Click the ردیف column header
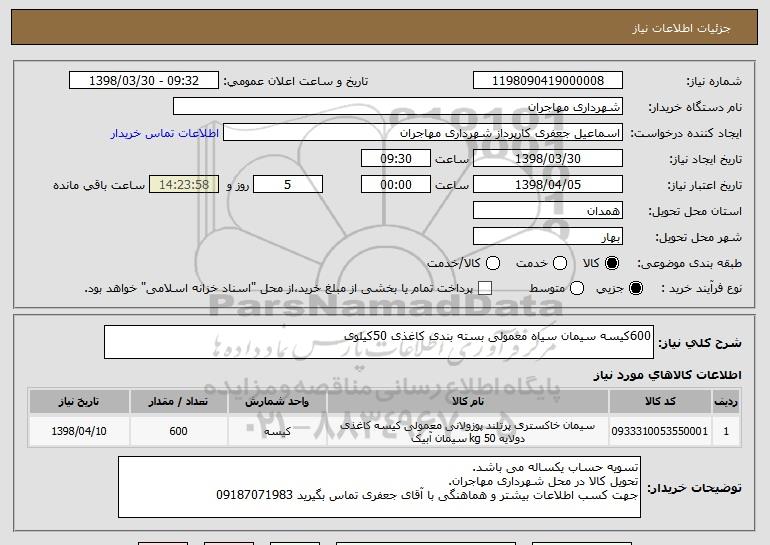This screenshot has height=545, width=770. point(726,402)
